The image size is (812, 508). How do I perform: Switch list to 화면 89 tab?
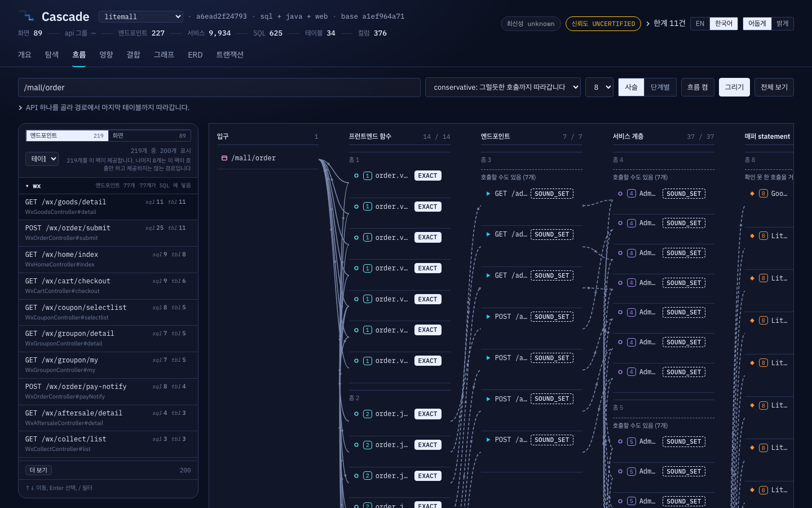click(x=149, y=135)
